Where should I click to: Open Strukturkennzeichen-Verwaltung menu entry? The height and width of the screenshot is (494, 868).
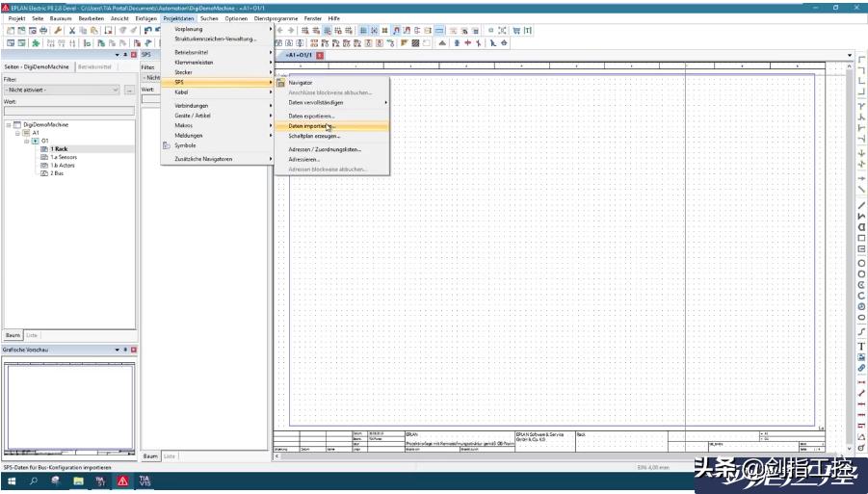[218, 39]
